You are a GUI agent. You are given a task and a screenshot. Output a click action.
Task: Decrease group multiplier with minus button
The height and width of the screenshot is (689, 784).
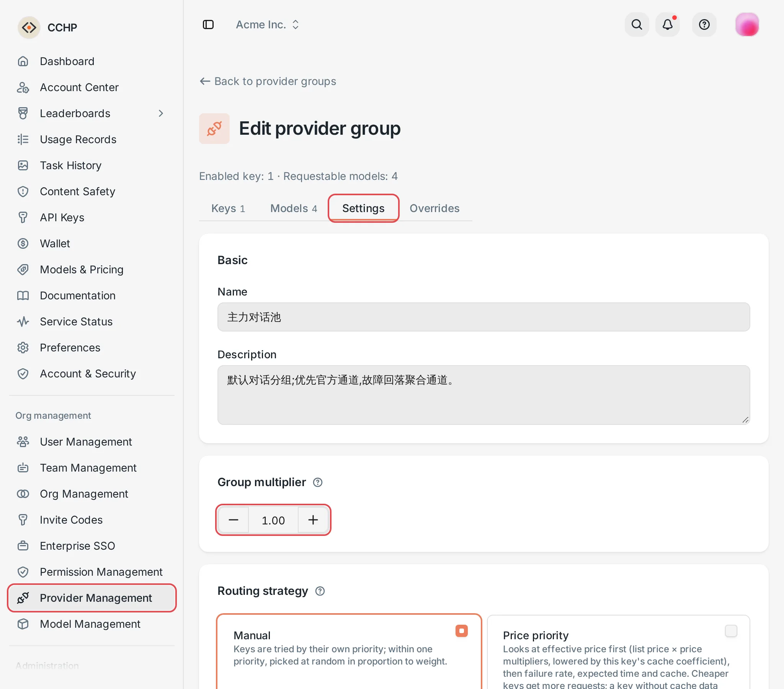pos(234,520)
